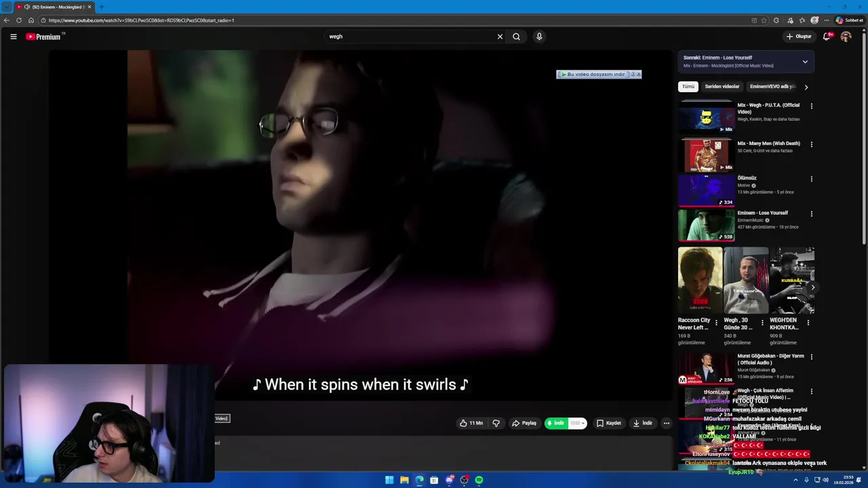Screen dimensions: 868x488
Task: Open Spotify from the taskbar
Action: click(479, 480)
